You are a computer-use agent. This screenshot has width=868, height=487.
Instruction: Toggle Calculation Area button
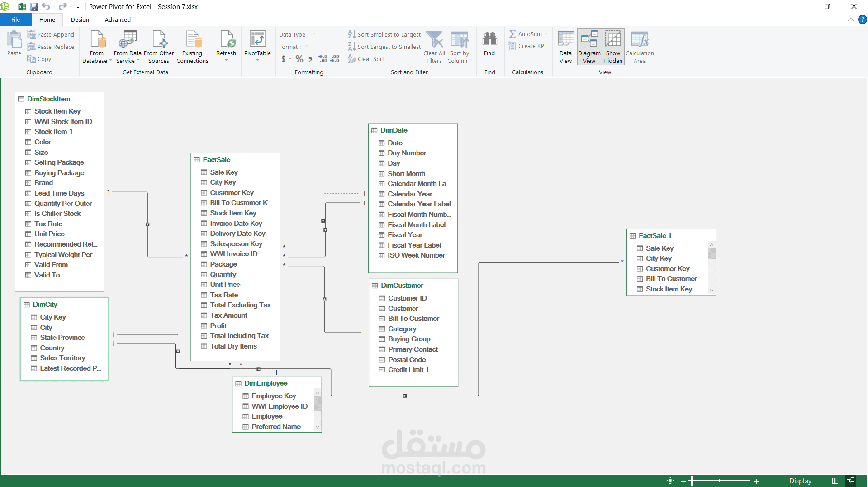click(640, 47)
